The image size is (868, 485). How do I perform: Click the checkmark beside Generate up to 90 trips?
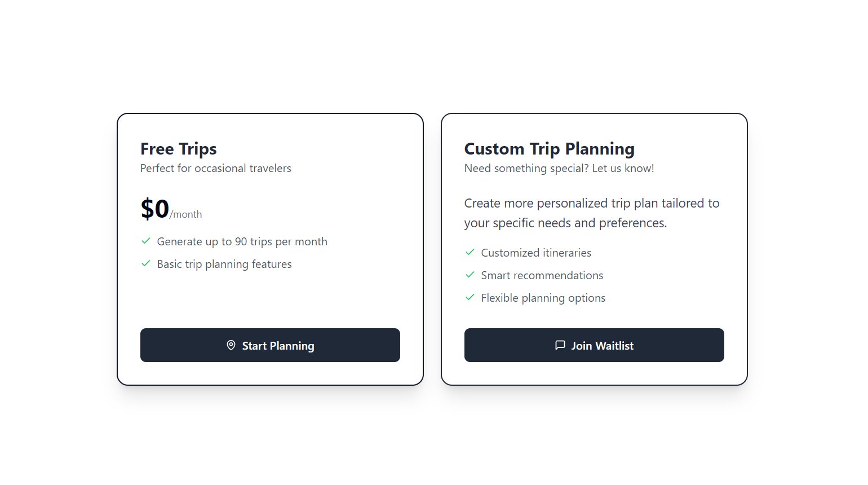pyautogui.click(x=146, y=241)
